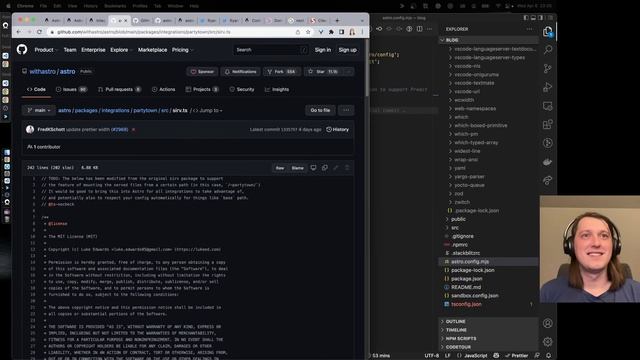
Task: Open Explorer view in VS Code activity bar
Action: tap(548, 32)
